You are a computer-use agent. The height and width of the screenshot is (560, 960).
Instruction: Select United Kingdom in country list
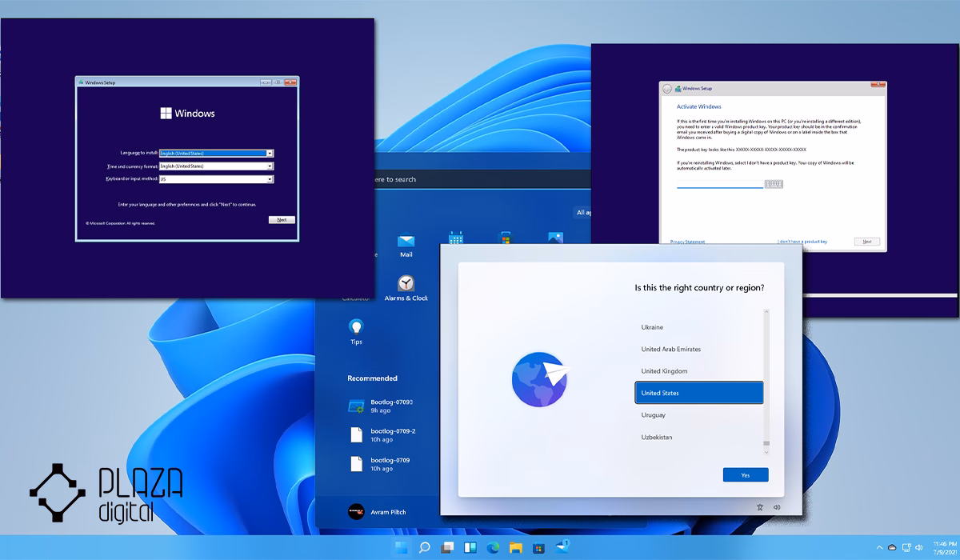[698, 371]
